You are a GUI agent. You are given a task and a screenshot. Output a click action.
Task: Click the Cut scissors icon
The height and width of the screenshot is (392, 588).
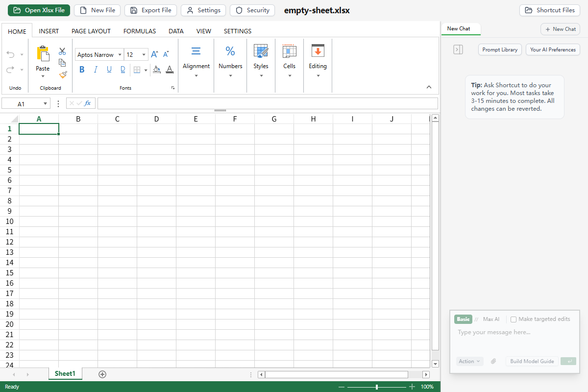pos(62,51)
